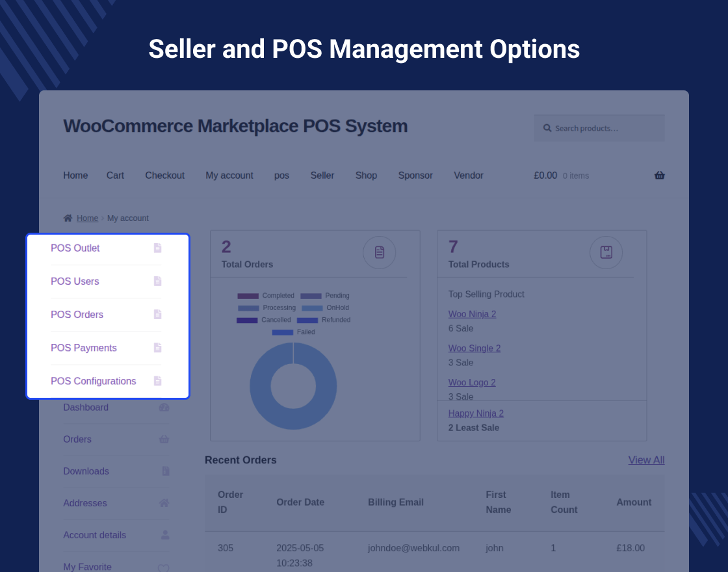
Task: Toggle the Completed legend color swatch
Action: (x=248, y=296)
